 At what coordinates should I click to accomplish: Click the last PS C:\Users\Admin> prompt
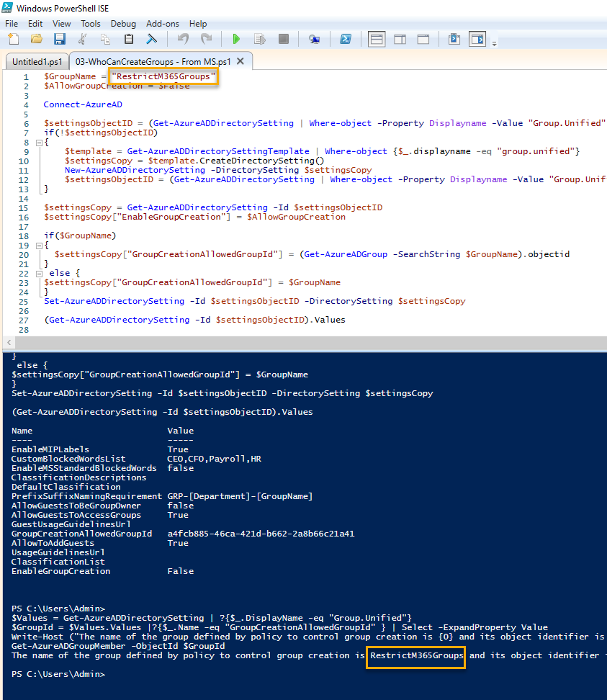(x=58, y=674)
